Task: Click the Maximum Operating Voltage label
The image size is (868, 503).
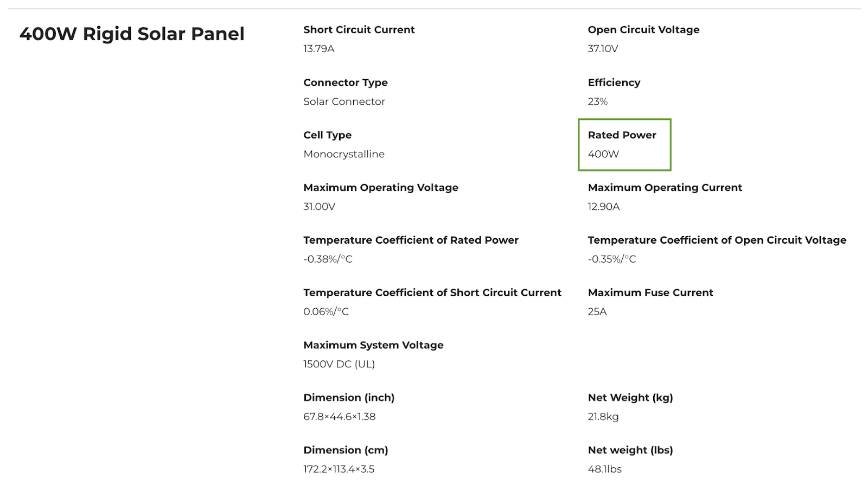Action: 380,188
